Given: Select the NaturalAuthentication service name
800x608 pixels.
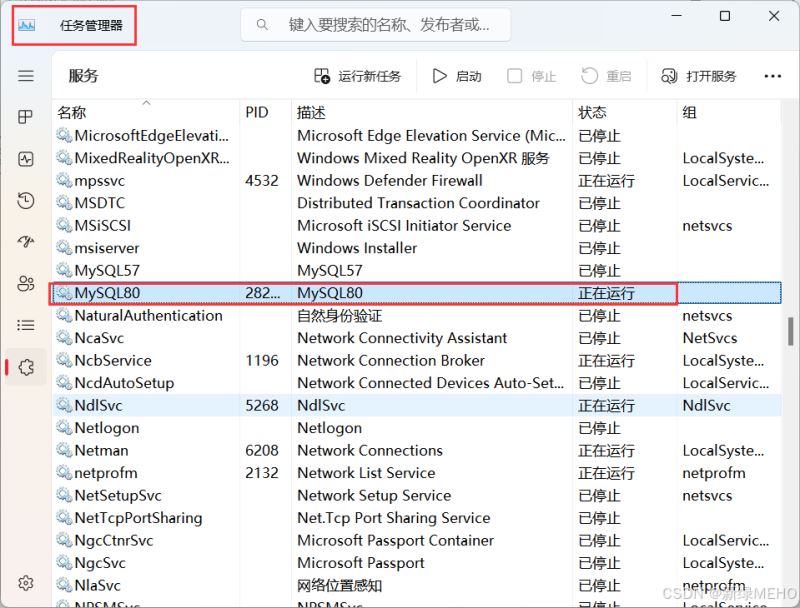Looking at the screenshot, I should point(148,315).
